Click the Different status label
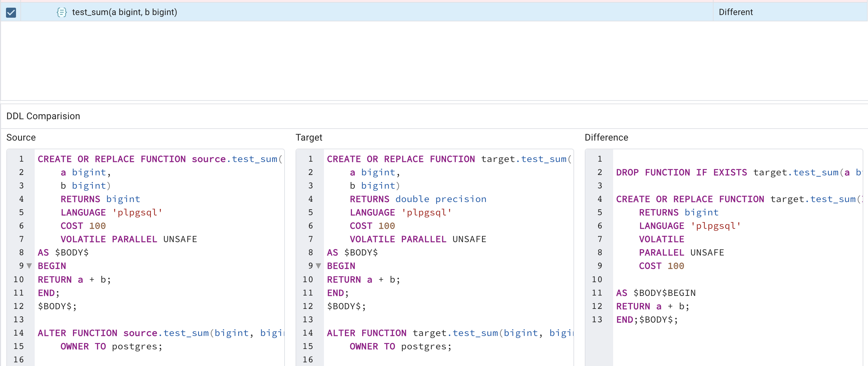The image size is (868, 366). (736, 12)
